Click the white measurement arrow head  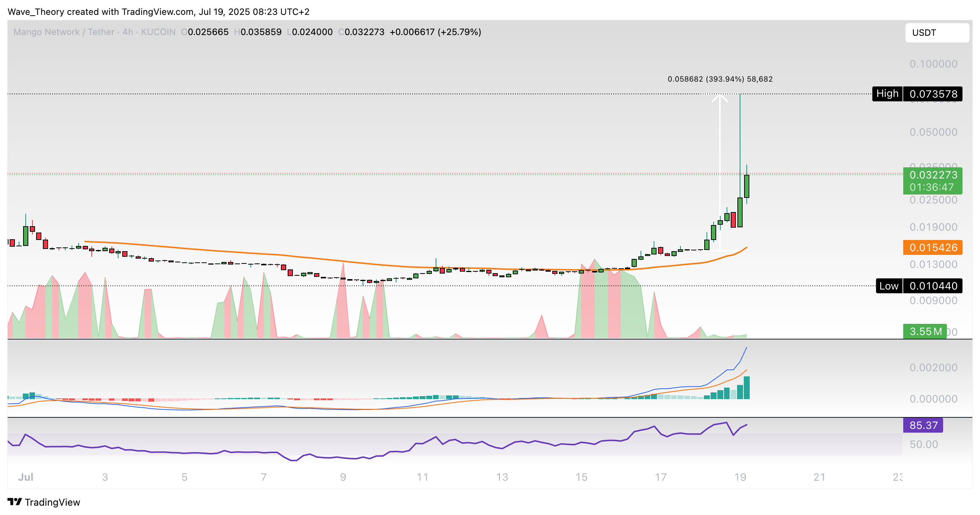[x=720, y=98]
